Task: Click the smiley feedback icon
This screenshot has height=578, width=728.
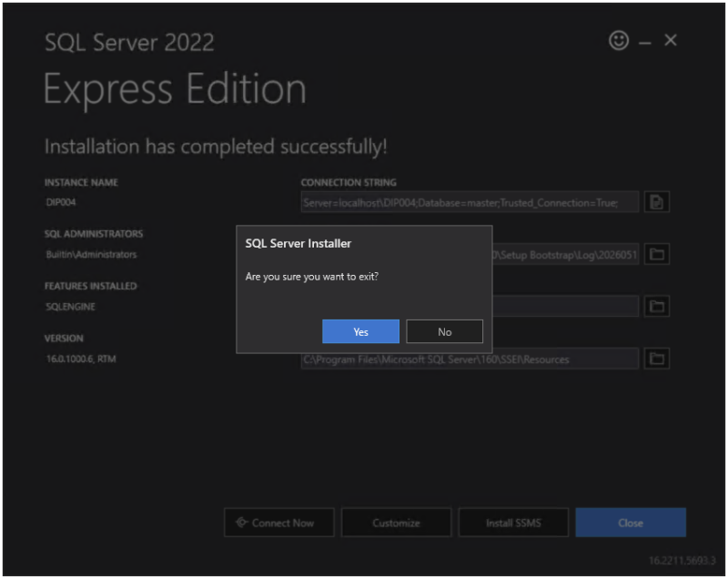Action: pos(619,40)
